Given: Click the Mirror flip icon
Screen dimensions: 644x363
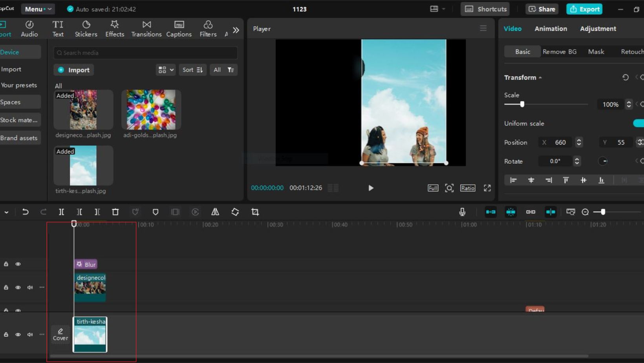Looking at the screenshot, I should 215,212.
